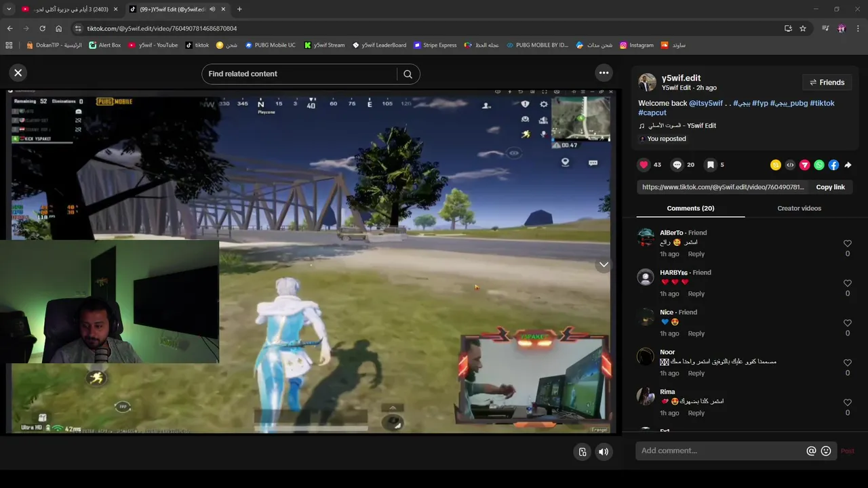Share video to WhatsApp
Image resolution: width=868 pixels, height=488 pixels.
tap(819, 165)
